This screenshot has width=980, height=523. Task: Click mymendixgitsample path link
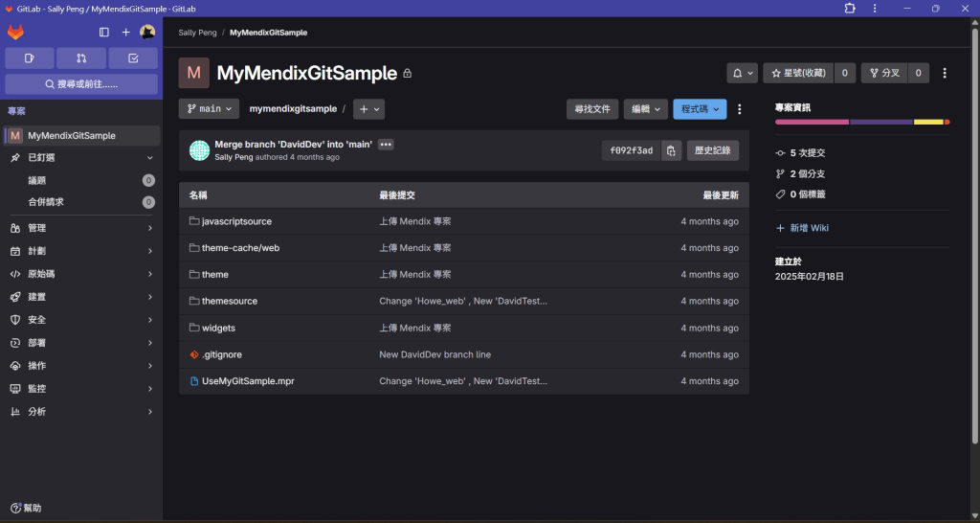[x=293, y=109]
